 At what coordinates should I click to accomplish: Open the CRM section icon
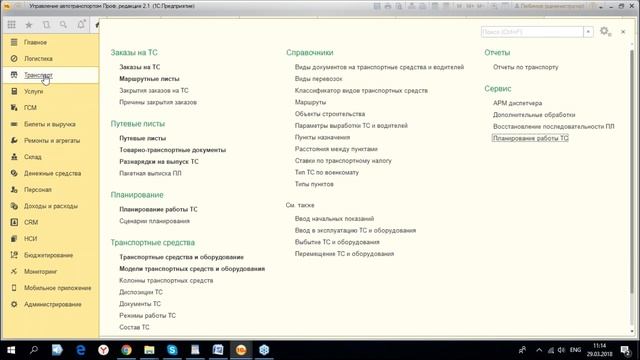coord(14,222)
